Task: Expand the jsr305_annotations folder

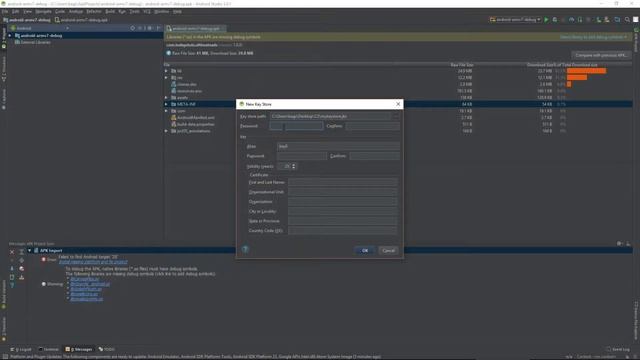Action: [x=166, y=131]
